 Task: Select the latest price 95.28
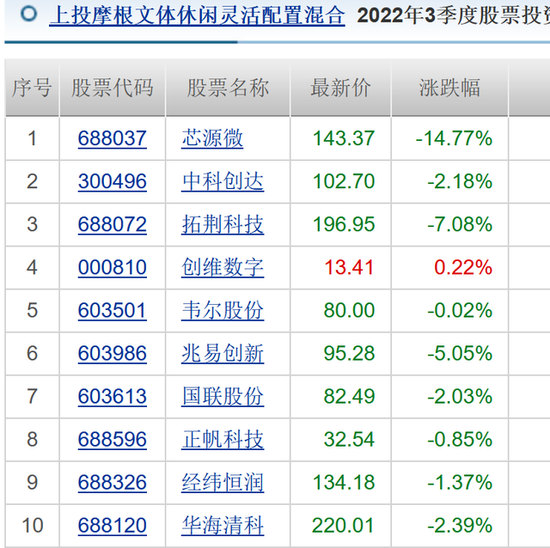click(x=349, y=353)
